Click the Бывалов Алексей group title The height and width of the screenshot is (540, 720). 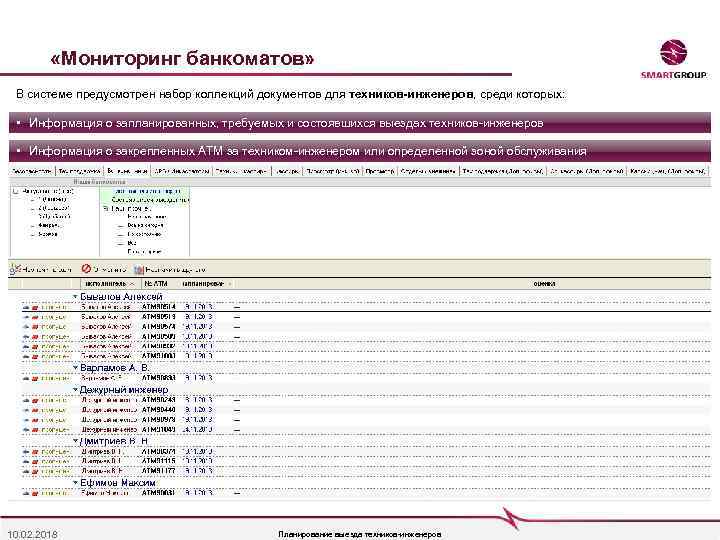121,297
